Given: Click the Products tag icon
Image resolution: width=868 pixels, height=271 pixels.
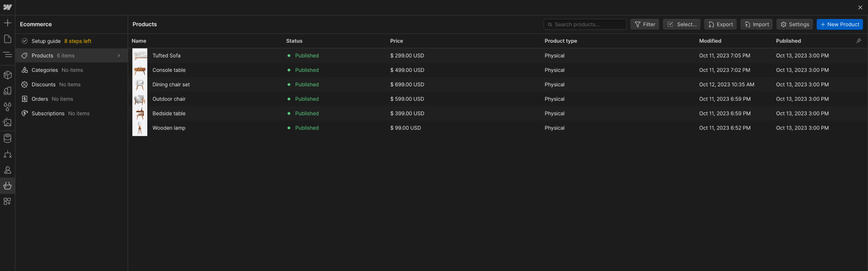Looking at the screenshot, I should (x=25, y=55).
